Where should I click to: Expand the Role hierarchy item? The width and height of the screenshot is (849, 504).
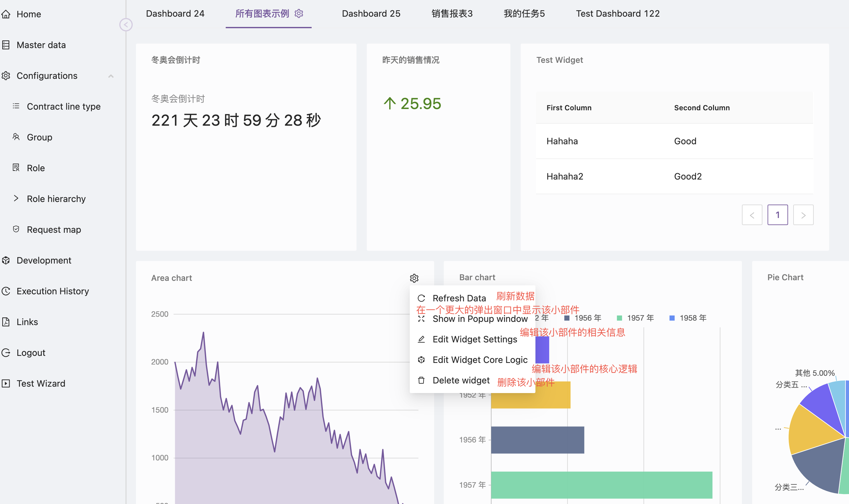click(16, 198)
